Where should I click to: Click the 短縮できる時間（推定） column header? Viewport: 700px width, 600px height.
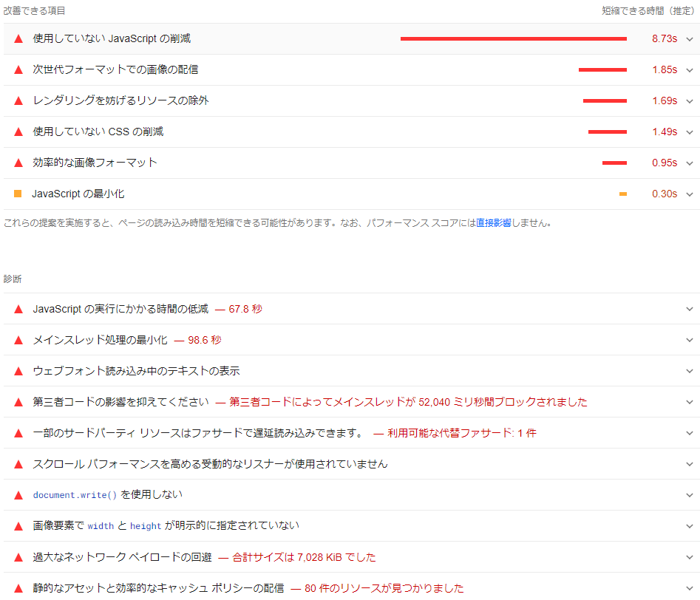pyautogui.click(x=648, y=10)
